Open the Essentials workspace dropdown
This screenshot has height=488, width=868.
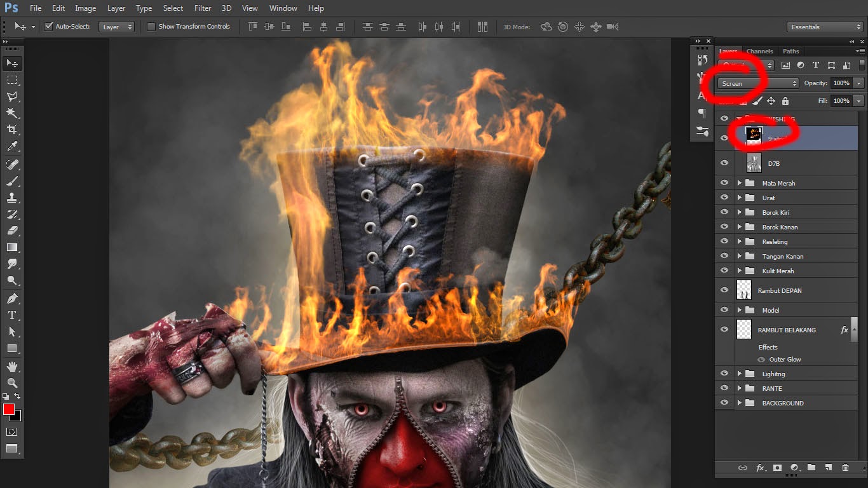click(x=825, y=27)
